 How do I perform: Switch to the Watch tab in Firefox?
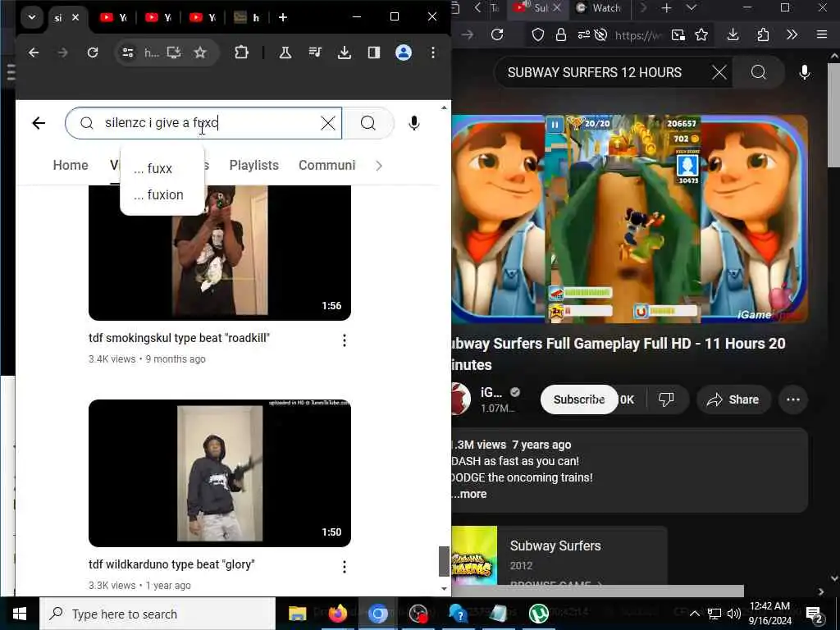pyautogui.click(x=599, y=8)
